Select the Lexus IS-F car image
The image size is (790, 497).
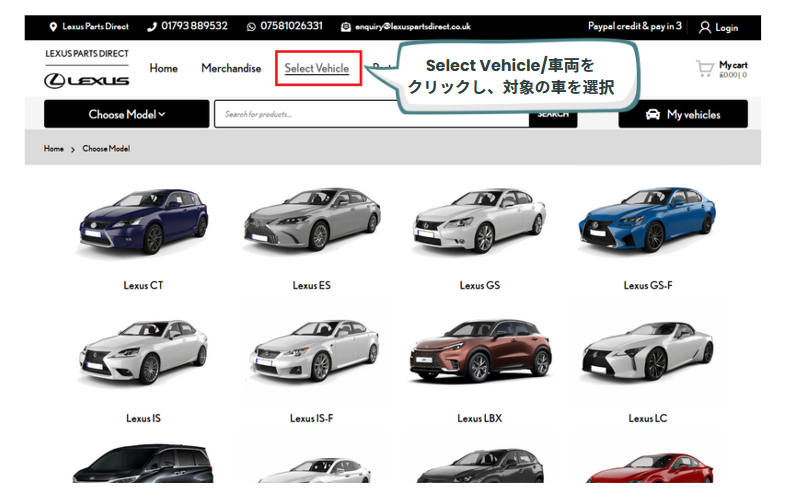click(x=313, y=352)
